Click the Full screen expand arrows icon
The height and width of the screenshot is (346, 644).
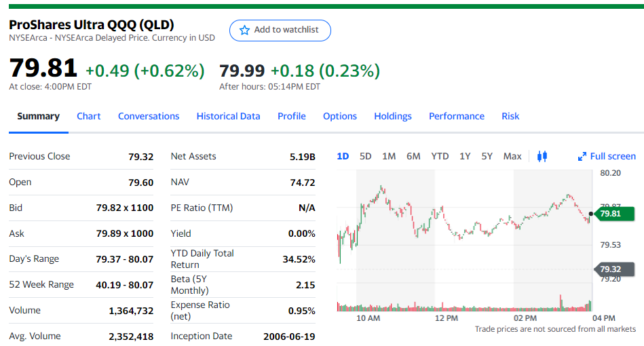tap(582, 156)
